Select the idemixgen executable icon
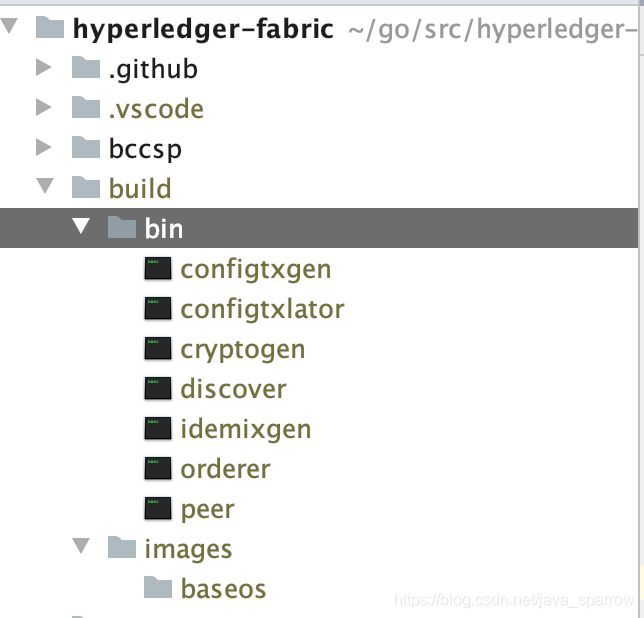The image size is (644, 618). tap(158, 428)
